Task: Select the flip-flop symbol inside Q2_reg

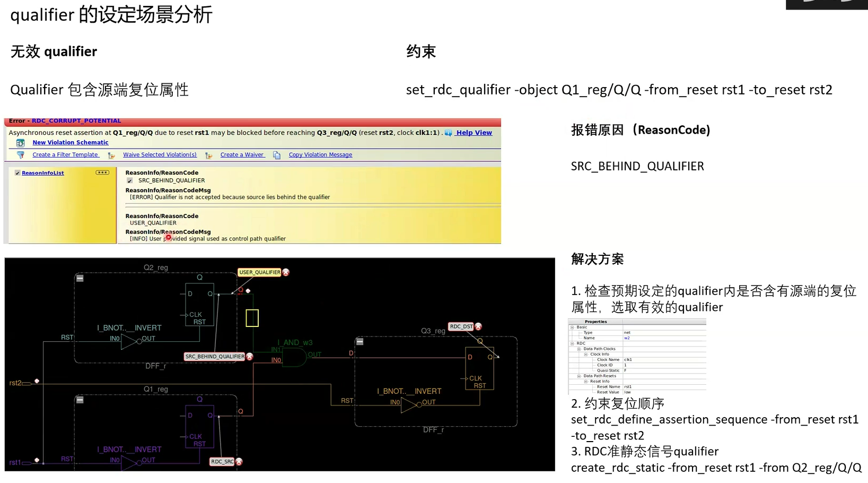Action: (x=199, y=304)
